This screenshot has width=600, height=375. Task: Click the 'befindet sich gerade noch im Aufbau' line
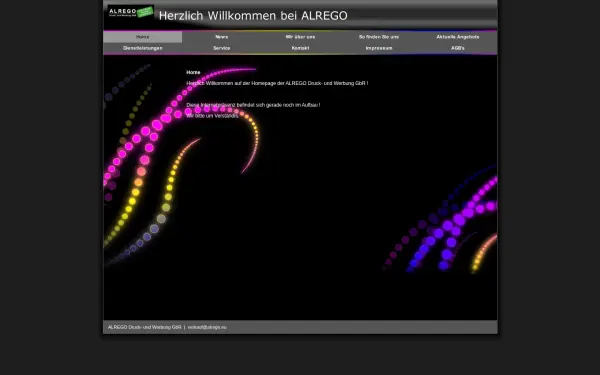pyautogui.click(x=253, y=105)
